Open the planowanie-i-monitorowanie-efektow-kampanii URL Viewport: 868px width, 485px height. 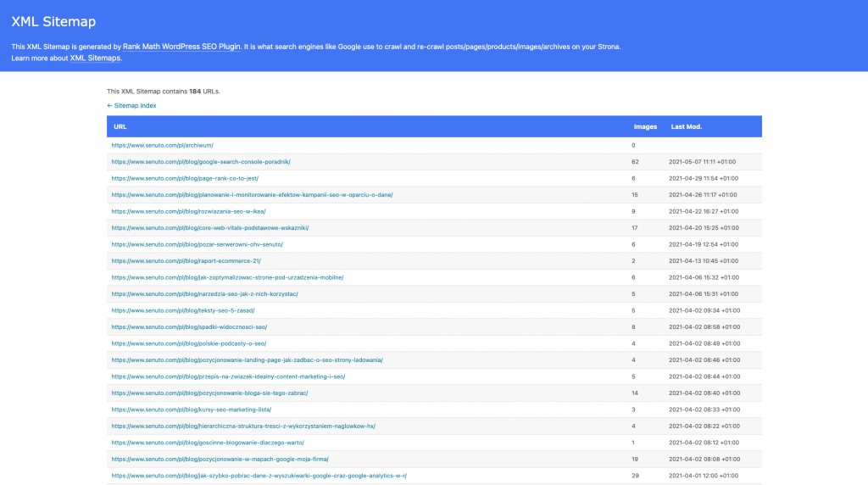pos(252,195)
